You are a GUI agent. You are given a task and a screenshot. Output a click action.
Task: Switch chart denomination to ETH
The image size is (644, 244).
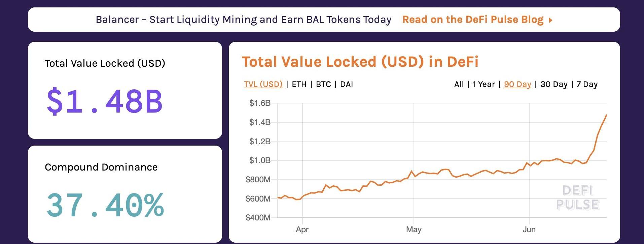pyautogui.click(x=299, y=84)
